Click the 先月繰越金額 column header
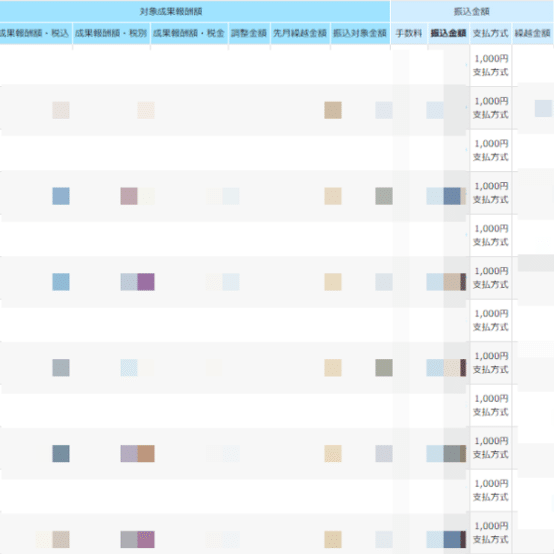 click(x=300, y=33)
